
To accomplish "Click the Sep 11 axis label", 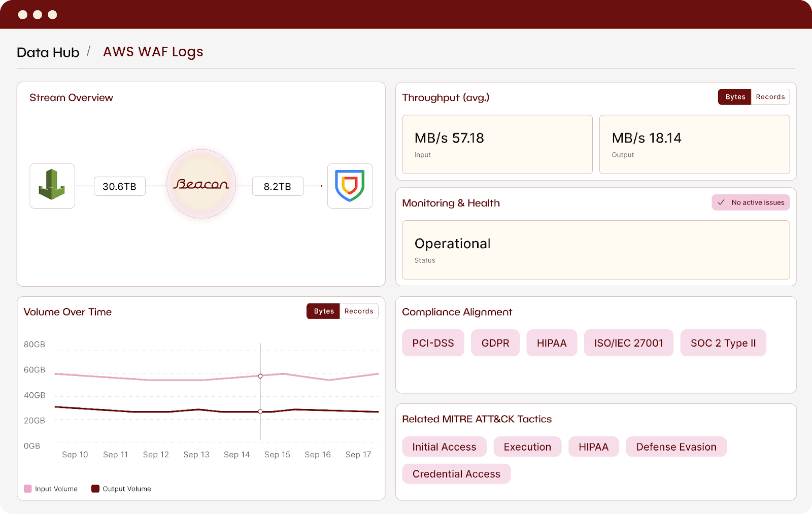I will click(x=115, y=455).
